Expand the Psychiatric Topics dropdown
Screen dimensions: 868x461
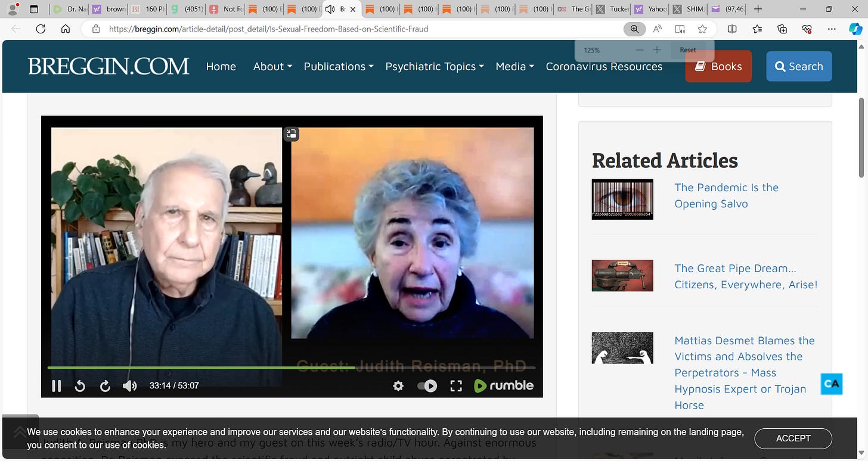pyautogui.click(x=435, y=66)
